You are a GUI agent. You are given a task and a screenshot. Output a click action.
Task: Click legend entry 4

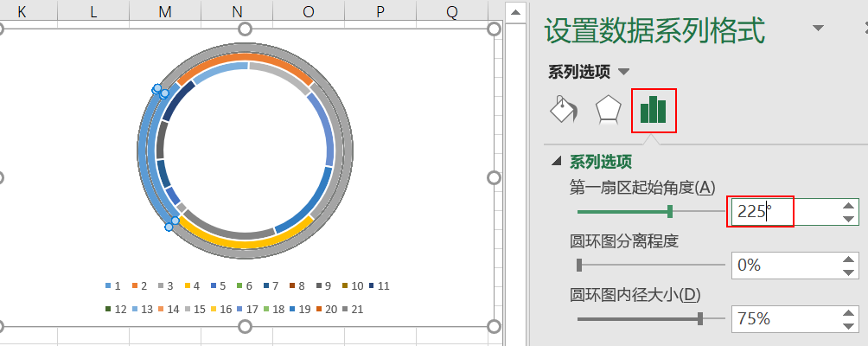point(192,285)
